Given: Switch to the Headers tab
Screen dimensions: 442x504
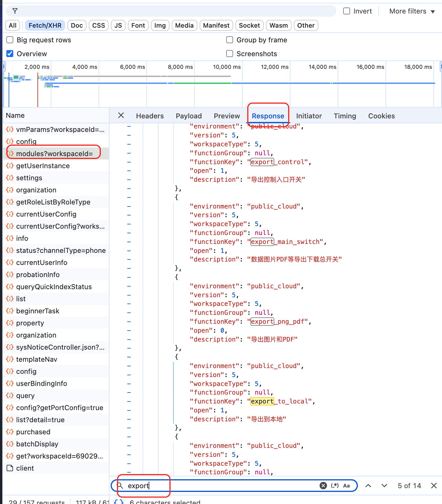Looking at the screenshot, I should click(150, 116).
